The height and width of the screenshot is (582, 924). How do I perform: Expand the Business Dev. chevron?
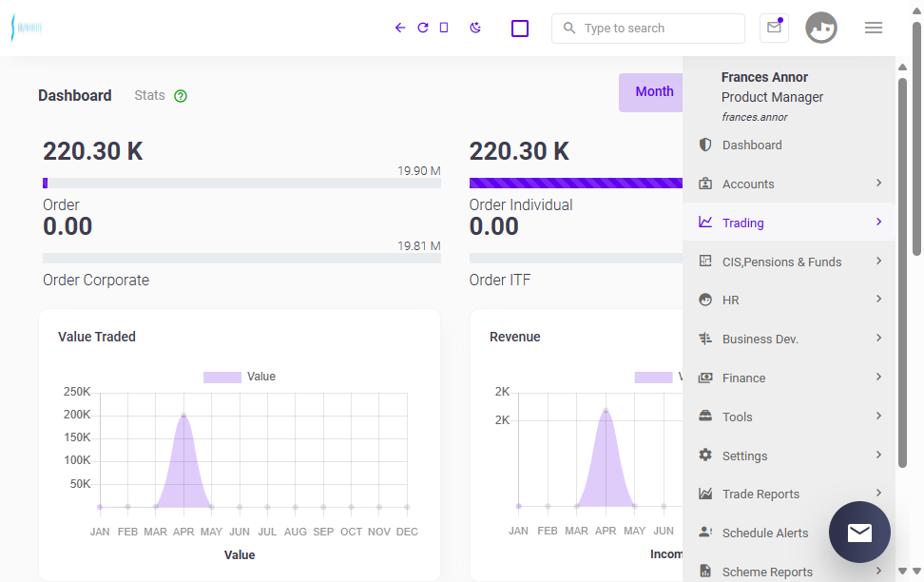pos(878,338)
